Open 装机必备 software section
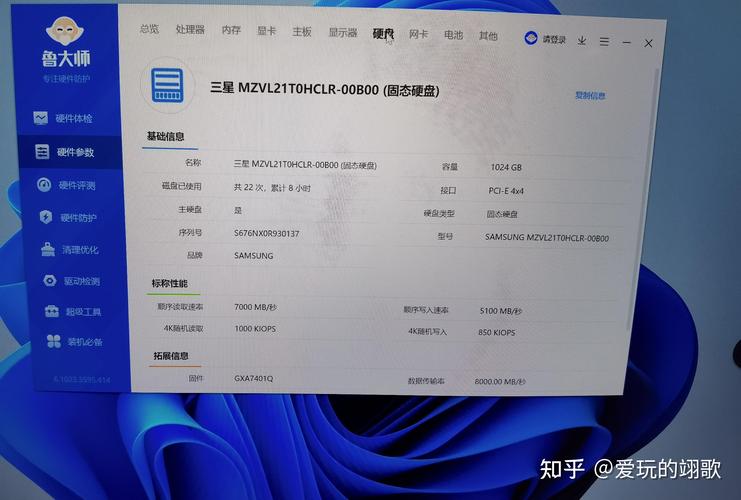Screen dimensions: 741x500 click(x=74, y=341)
